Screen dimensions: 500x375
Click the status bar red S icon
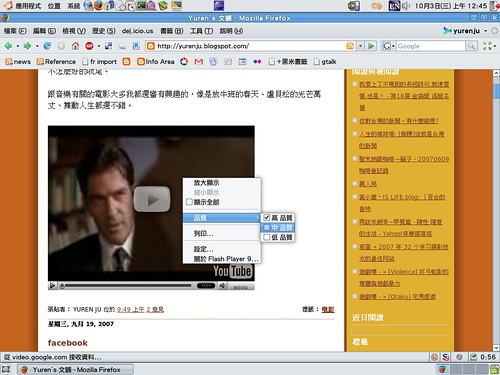[x=446, y=357]
